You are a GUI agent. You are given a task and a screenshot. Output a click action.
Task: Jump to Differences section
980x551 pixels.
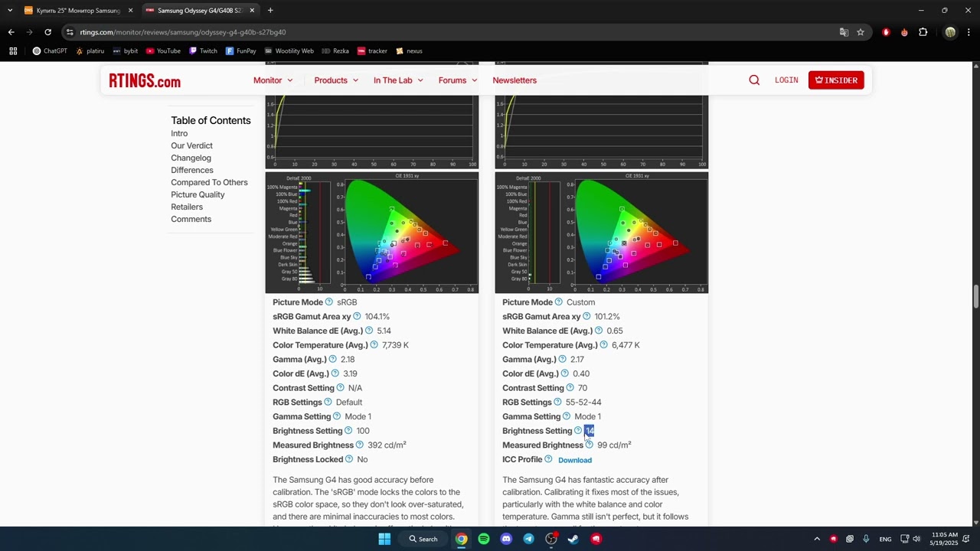pyautogui.click(x=192, y=170)
